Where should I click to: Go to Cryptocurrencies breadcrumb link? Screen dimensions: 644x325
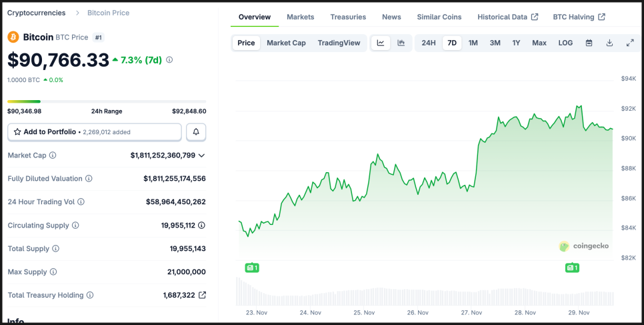(x=36, y=13)
